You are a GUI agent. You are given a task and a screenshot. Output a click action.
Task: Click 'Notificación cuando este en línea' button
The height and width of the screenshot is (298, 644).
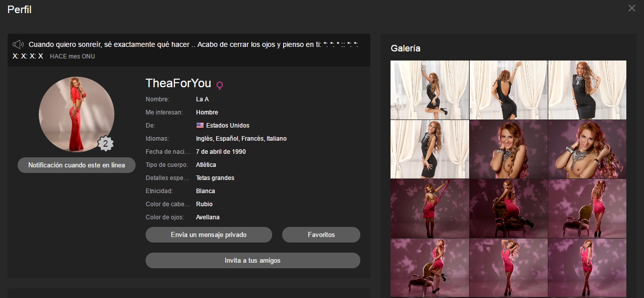tap(77, 165)
